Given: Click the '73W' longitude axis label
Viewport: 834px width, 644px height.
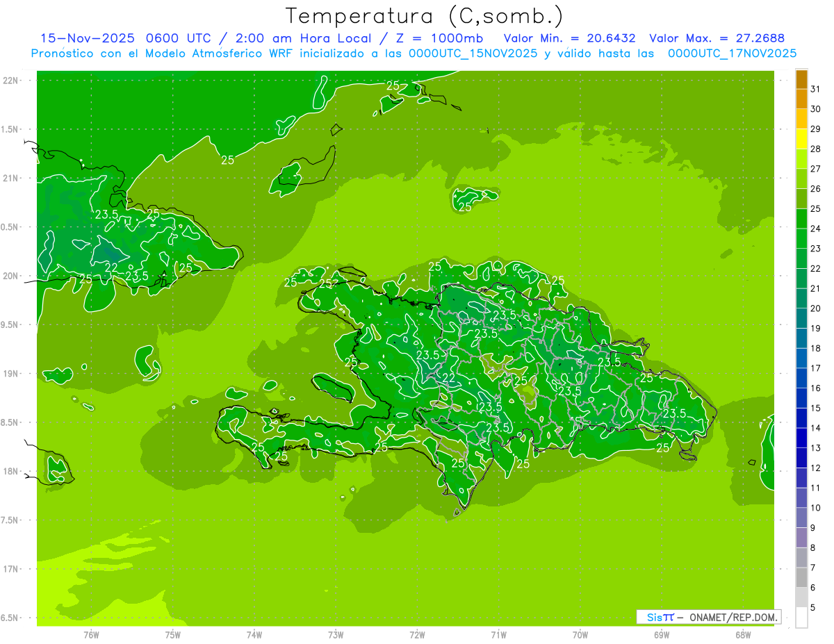Looking at the screenshot, I should point(336,634).
